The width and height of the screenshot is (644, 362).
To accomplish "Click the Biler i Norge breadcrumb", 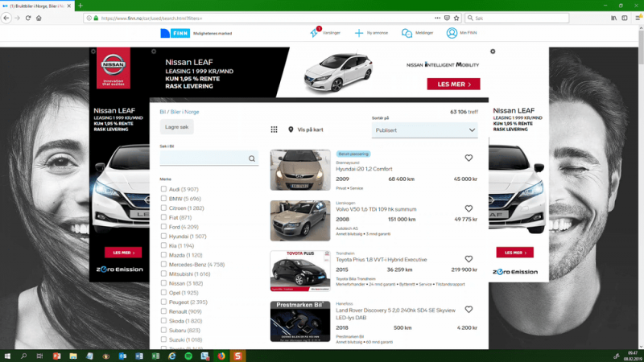I will click(184, 112).
